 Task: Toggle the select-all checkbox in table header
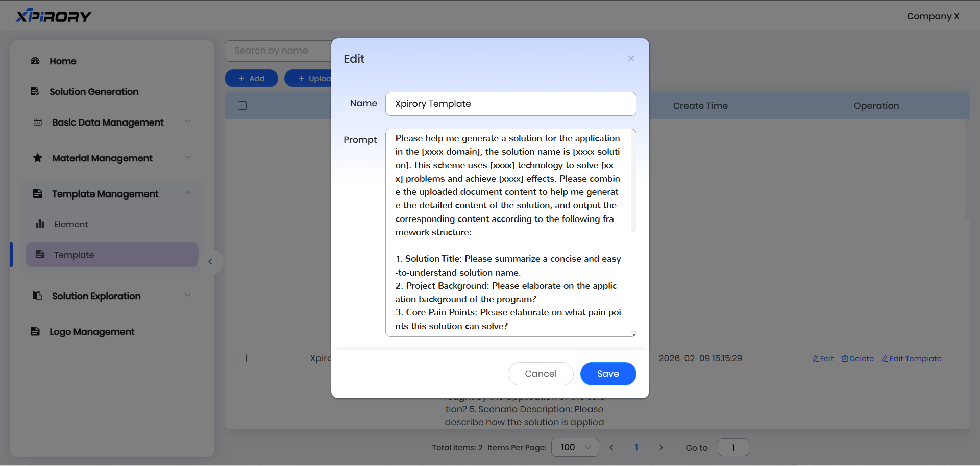[242, 106]
